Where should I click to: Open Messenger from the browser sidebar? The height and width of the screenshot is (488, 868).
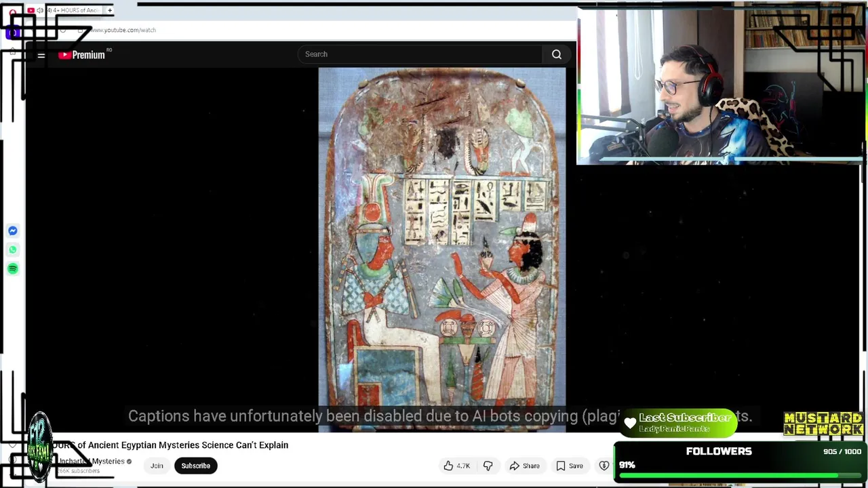click(x=13, y=231)
